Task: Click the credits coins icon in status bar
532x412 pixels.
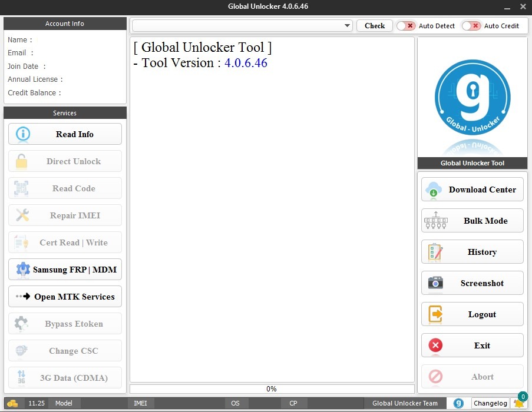Action: point(12,403)
